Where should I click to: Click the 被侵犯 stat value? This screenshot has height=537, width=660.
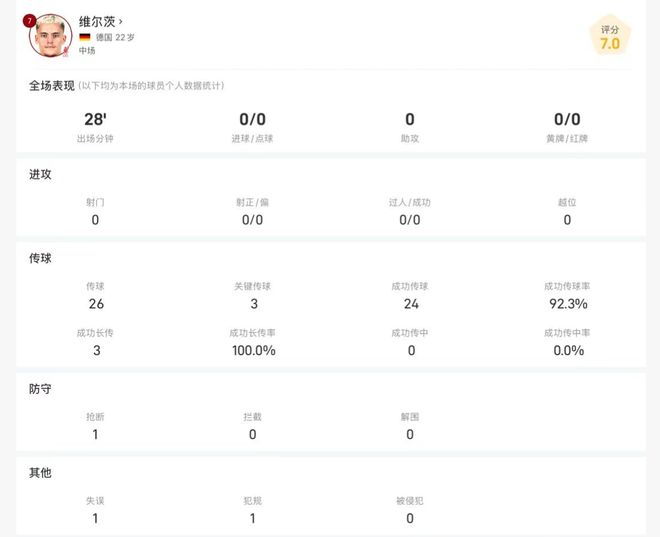click(x=410, y=518)
